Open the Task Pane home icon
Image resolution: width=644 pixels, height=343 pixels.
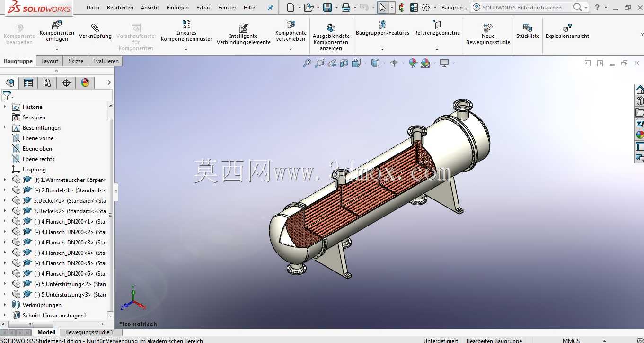tap(640, 90)
